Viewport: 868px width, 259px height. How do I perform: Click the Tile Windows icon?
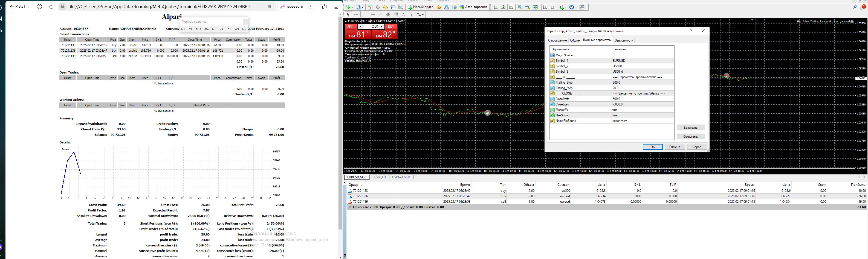click(535, 7)
